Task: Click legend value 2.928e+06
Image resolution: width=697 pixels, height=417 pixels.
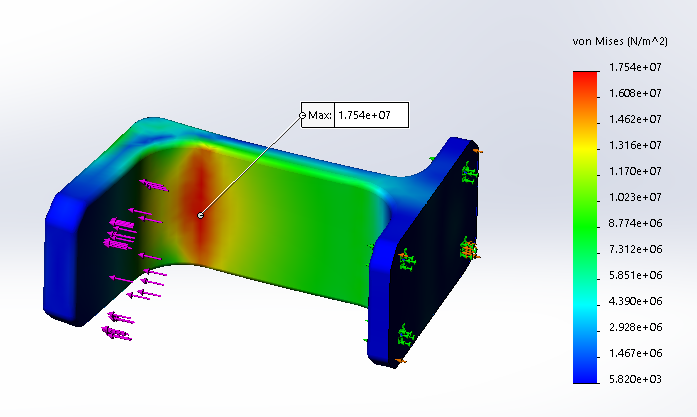Action: (x=635, y=327)
